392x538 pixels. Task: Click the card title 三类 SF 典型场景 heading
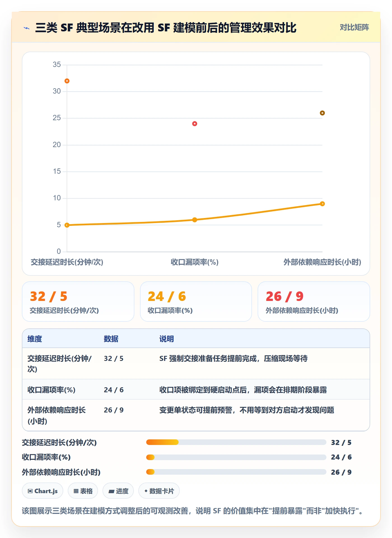166,28
